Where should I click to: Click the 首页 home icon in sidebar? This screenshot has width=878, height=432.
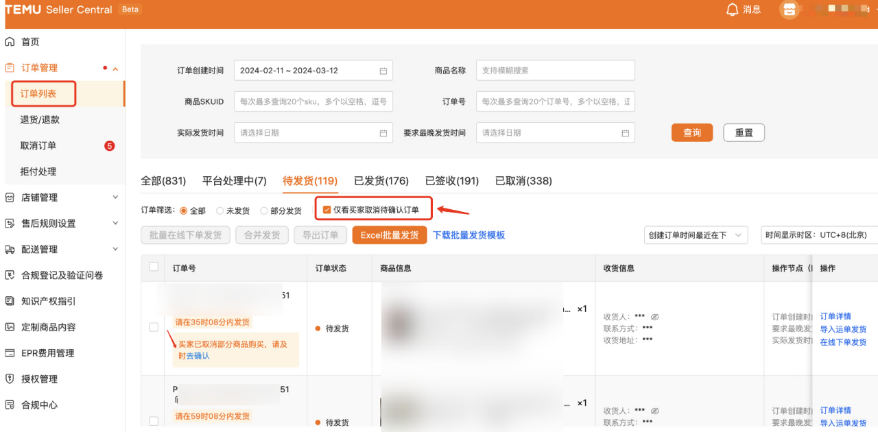[x=10, y=42]
